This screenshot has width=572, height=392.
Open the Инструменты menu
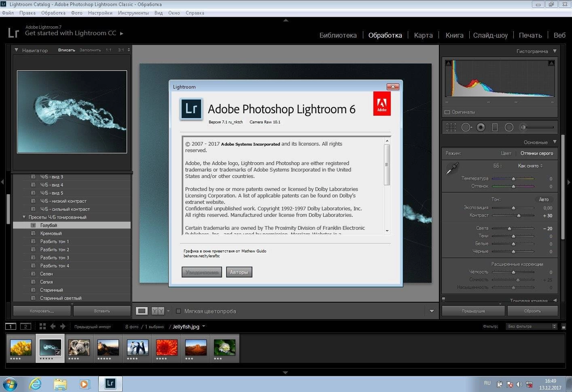pyautogui.click(x=133, y=13)
